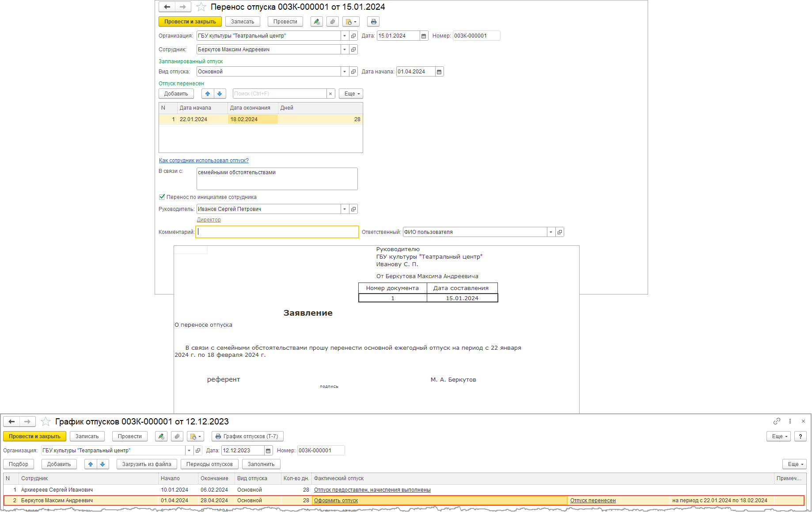Open Вид отпуска Основной record

pos(353,72)
